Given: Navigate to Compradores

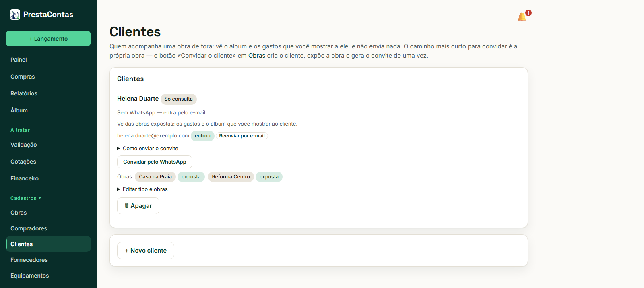Looking at the screenshot, I should point(48,228).
